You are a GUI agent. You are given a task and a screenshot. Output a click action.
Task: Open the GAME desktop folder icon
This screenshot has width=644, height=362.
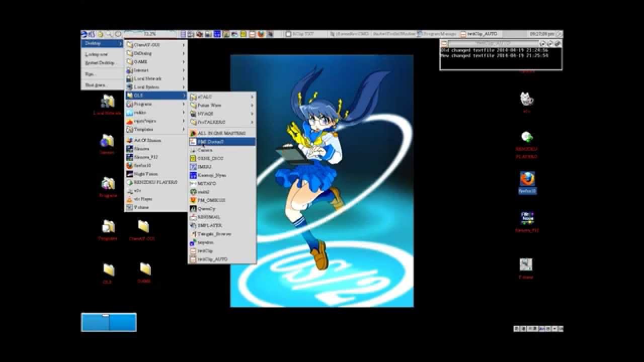pyautogui.click(x=145, y=269)
